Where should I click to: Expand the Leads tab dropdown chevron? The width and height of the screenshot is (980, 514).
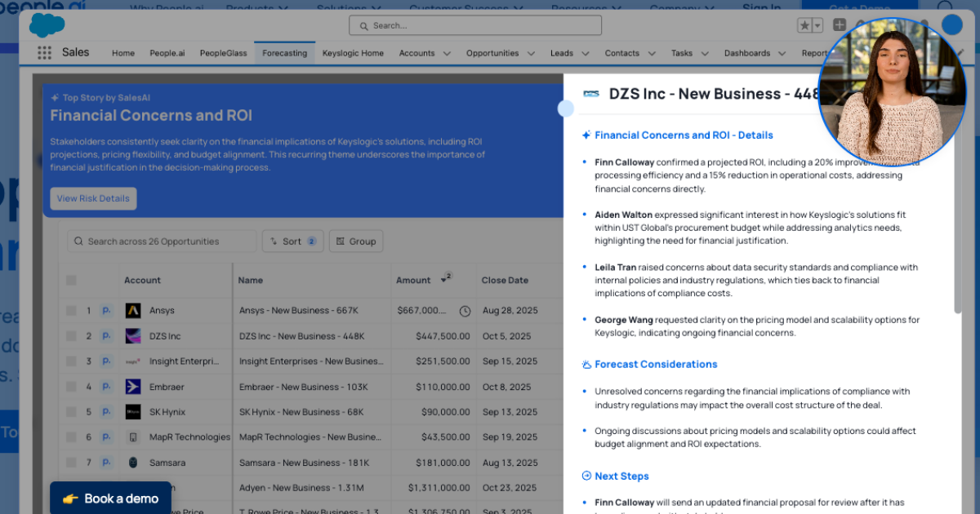coord(586,54)
